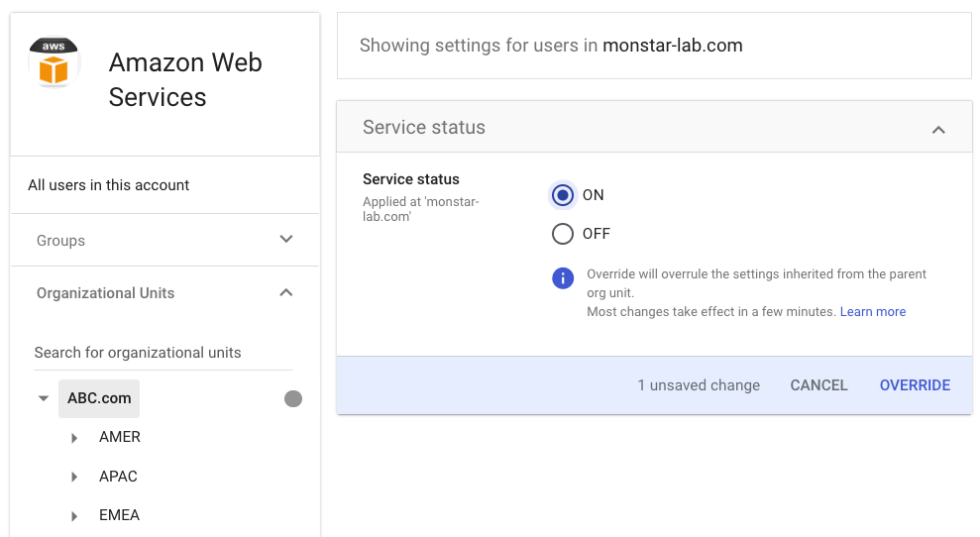980x537 pixels.
Task: Collapse the Organizational Units section
Action: tap(286, 292)
